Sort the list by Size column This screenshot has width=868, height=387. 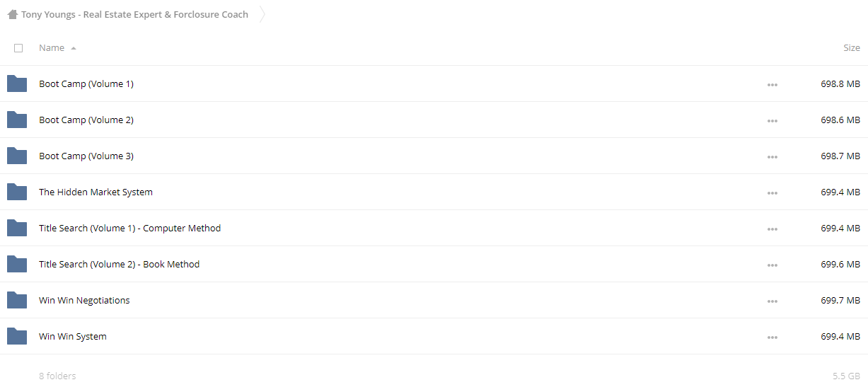click(852, 48)
